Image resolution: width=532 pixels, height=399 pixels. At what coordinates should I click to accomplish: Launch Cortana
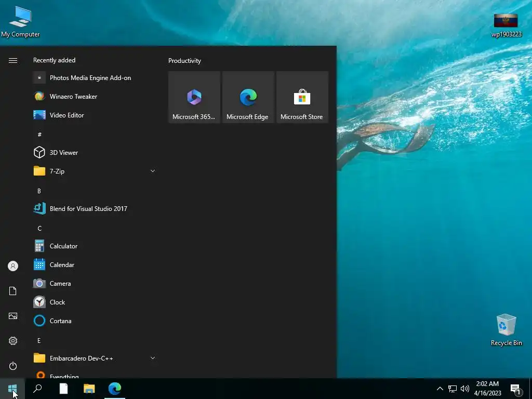tap(95, 321)
